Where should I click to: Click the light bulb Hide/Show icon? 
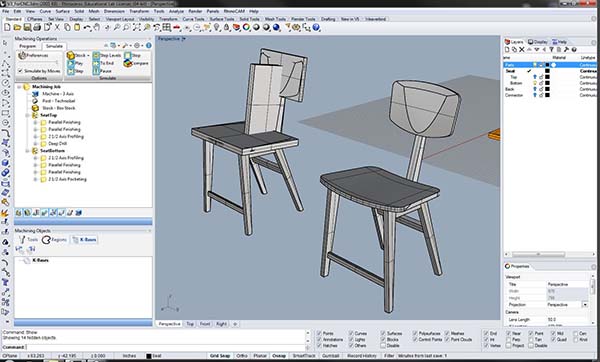[x=217, y=28]
